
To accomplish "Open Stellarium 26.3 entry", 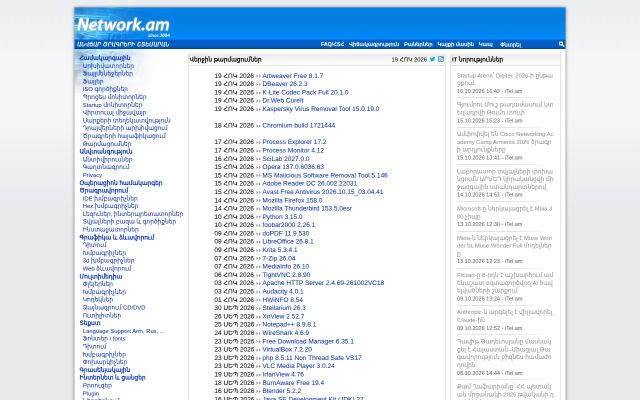I will click(x=284, y=307).
